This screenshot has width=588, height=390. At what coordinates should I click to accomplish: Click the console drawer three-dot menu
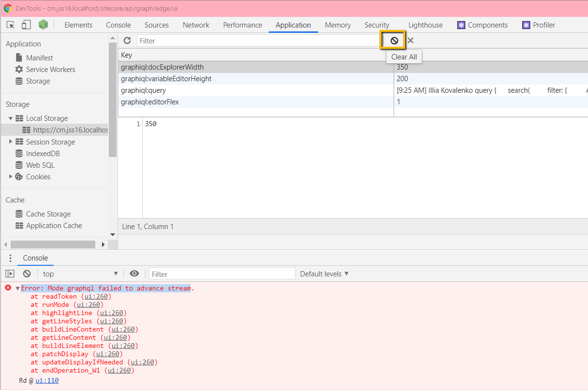(x=10, y=258)
